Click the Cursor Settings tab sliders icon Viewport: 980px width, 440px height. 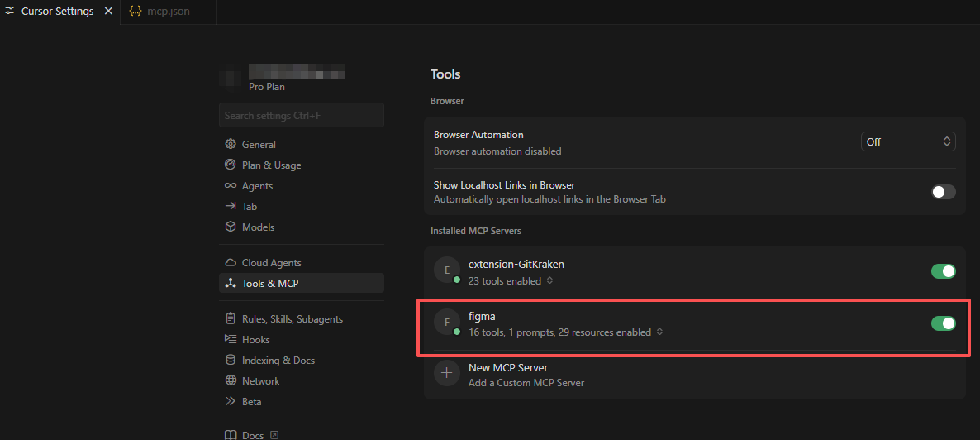click(x=10, y=12)
